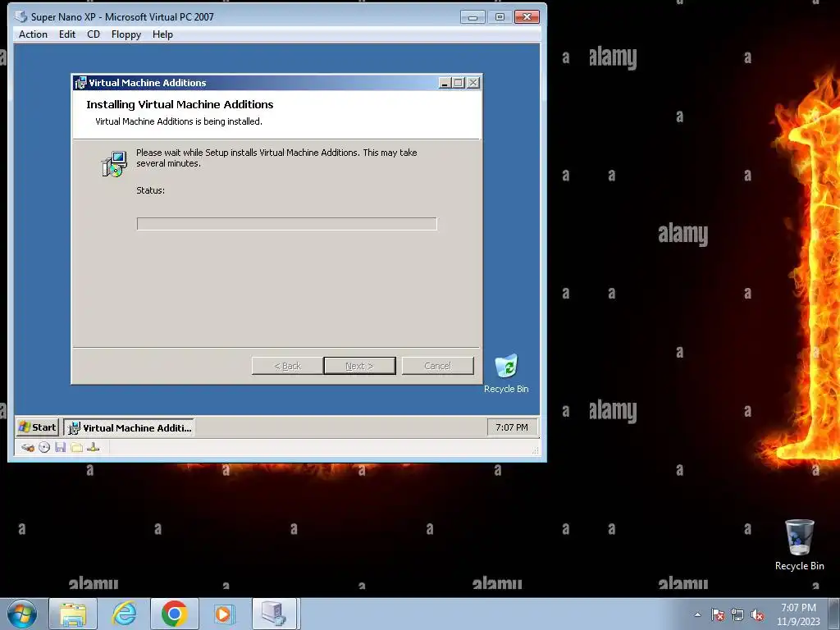Screen dimensions: 840x630
Task: Select the Virtual PC taskbar icon
Action: point(274,614)
